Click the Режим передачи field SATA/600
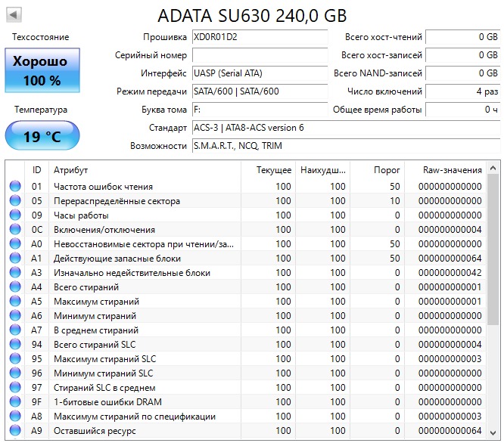The height and width of the screenshot is (443, 504). (260, 91)
